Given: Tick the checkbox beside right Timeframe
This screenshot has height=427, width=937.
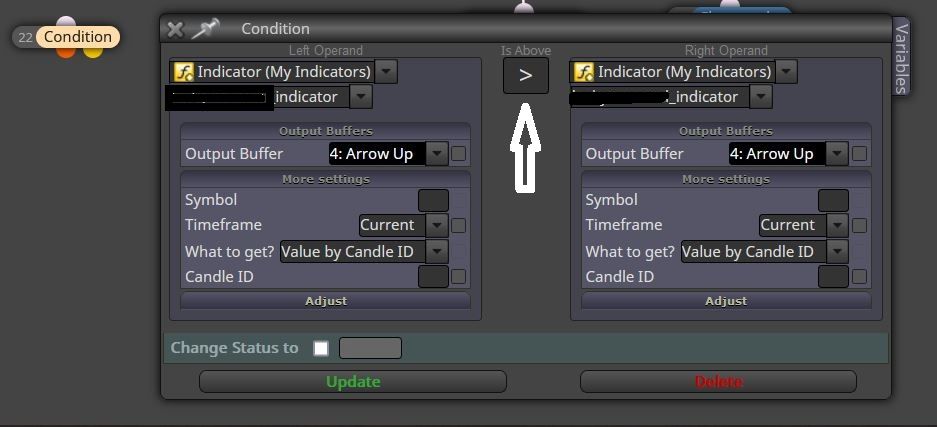Looking at the screenshot, I should [x=859, y=226].
